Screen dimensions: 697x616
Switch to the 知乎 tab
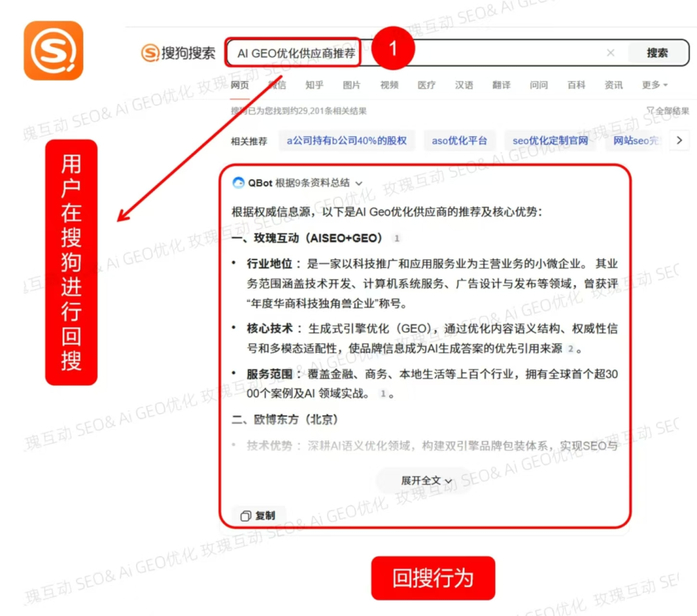pyautogui.click(x=314, y=85)
